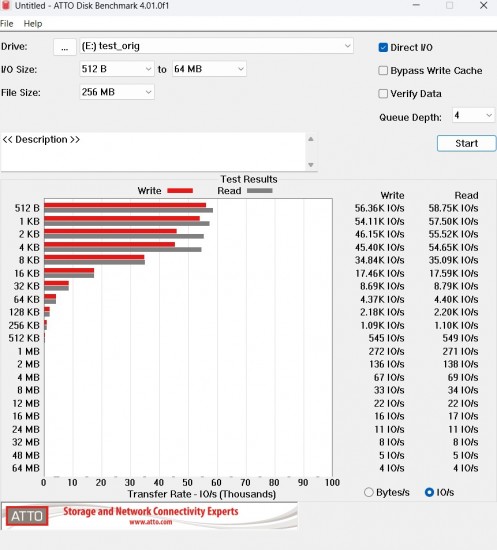Open the 64 MB maximum I/O size dropdown
The height and width of the screenshot is (550, 497).
209,69
